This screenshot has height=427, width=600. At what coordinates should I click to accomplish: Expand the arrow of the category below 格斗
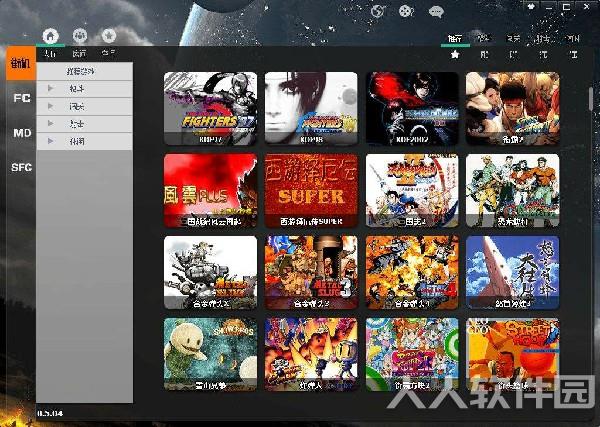click(51, 106)
